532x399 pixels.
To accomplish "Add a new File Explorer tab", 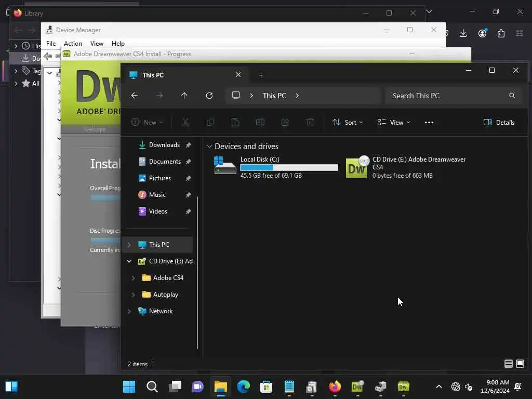I will [x=261, y=75].
